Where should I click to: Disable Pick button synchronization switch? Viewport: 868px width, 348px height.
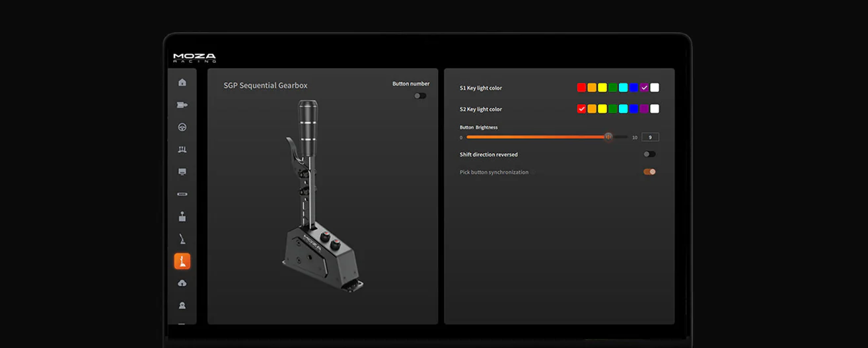click(x=650, y=172)
